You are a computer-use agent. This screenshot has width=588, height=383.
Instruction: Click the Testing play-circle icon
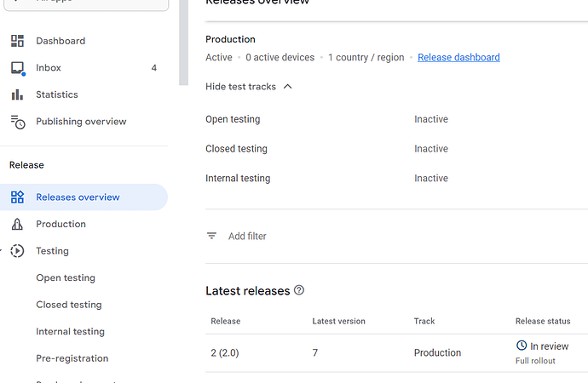pos(17,251)
